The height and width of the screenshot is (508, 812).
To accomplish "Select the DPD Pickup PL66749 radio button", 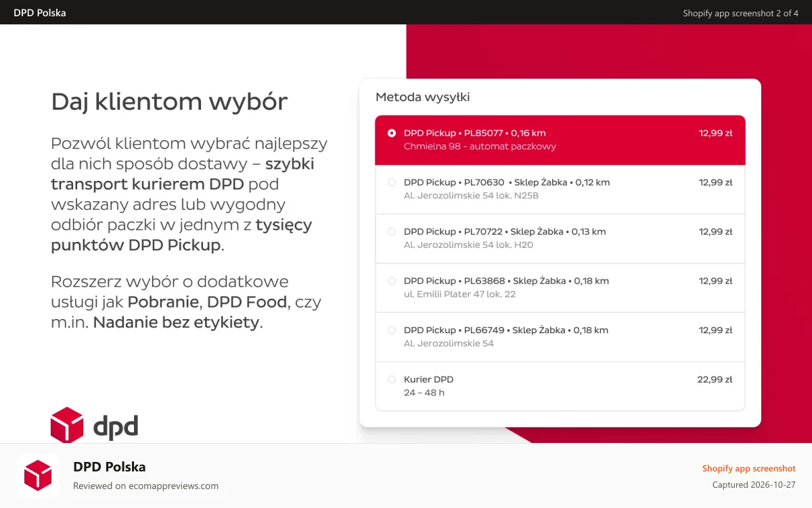I will 392,331.
